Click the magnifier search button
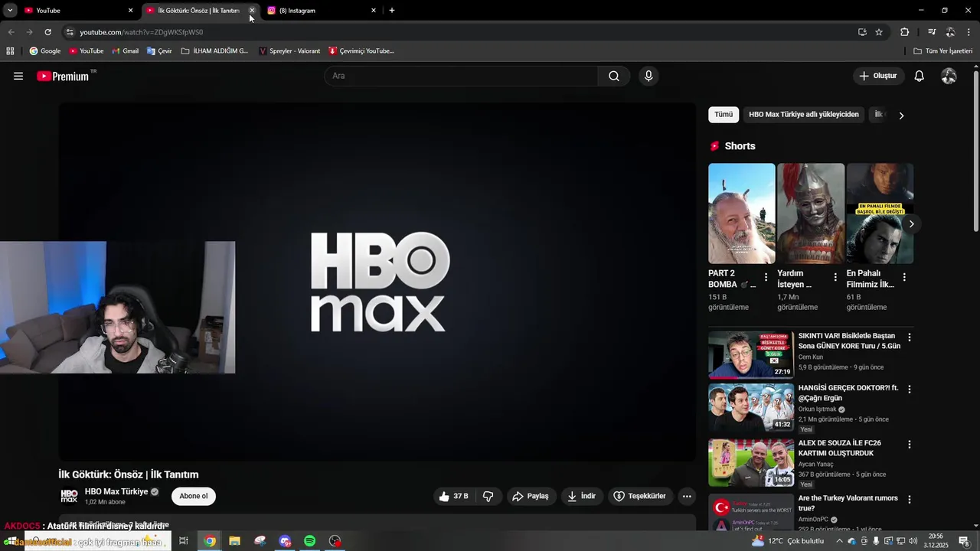The image size is (980, 551). [x=614, y=76]
